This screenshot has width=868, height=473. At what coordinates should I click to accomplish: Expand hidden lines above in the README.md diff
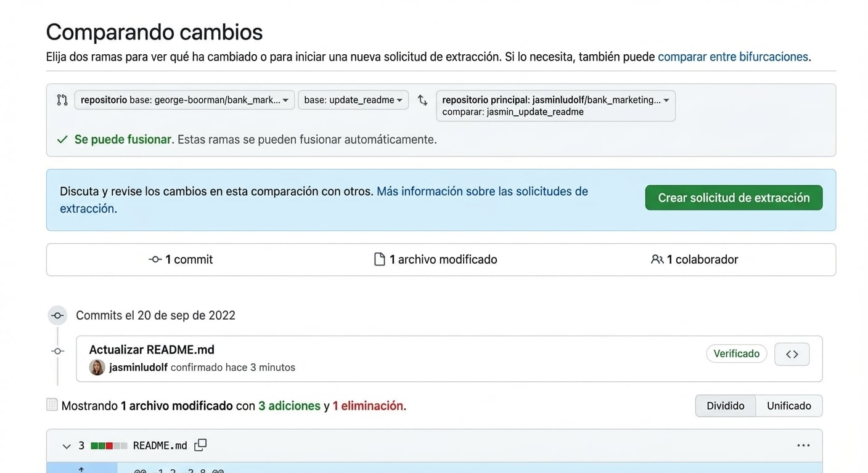(x=81, y=469)
